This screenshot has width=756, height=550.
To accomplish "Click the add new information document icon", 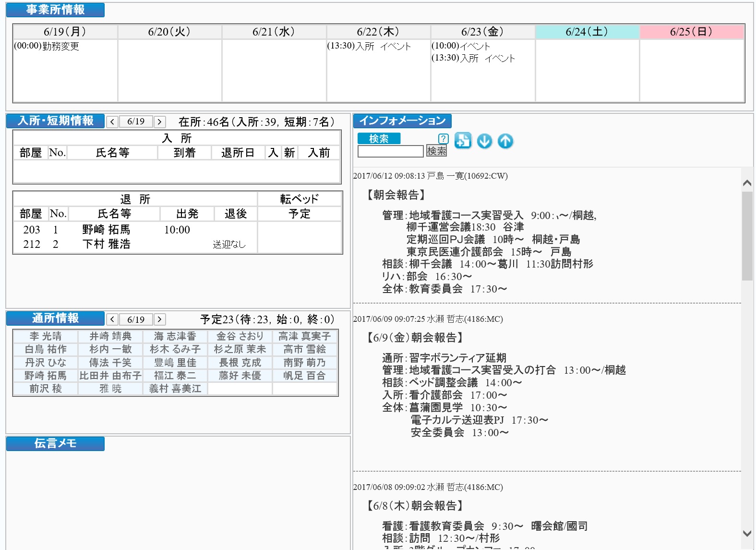I will coord(463,141).
